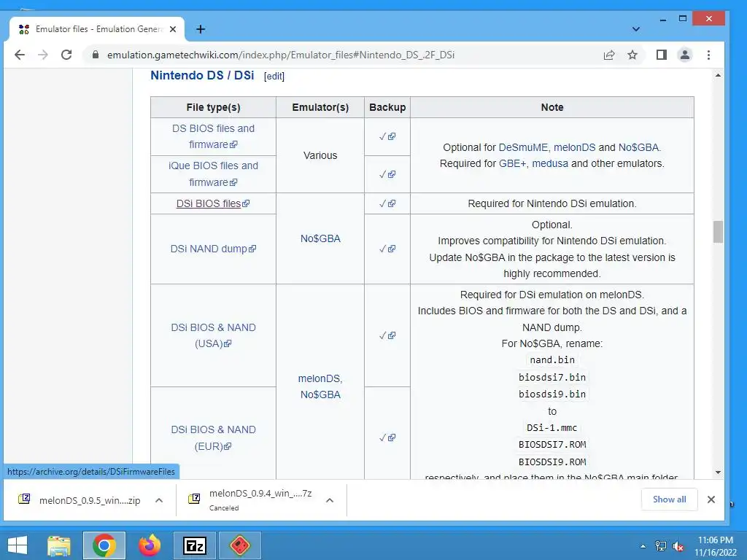Bookmark this page with the star
Image resolution: width=747 pixels, height=560 pixels.
tap(632, 55)
